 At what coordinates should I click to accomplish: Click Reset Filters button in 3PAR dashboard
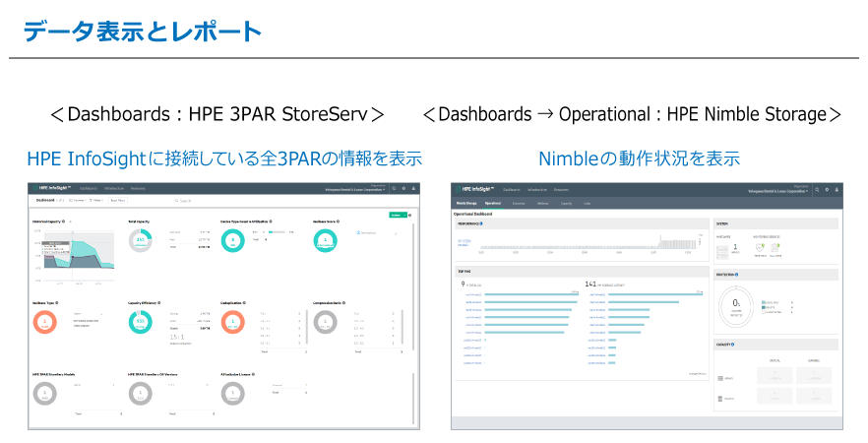click(x=117, y=201)
